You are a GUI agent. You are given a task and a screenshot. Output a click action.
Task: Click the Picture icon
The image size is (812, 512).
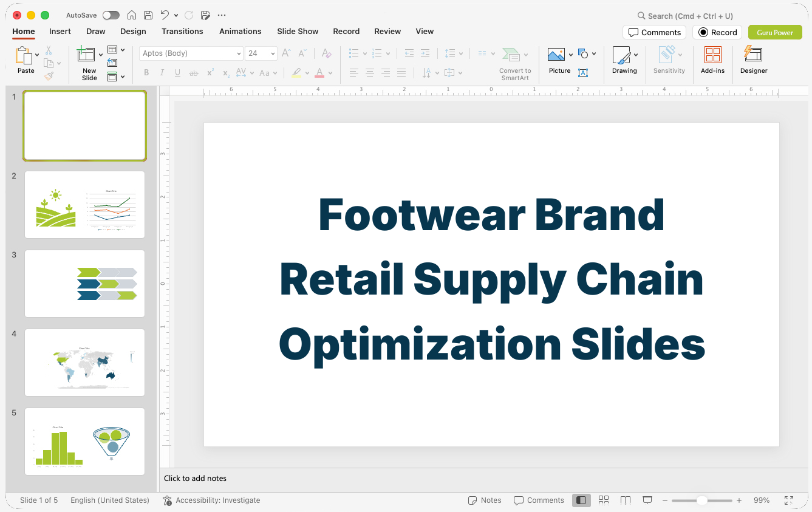(556, 55)
